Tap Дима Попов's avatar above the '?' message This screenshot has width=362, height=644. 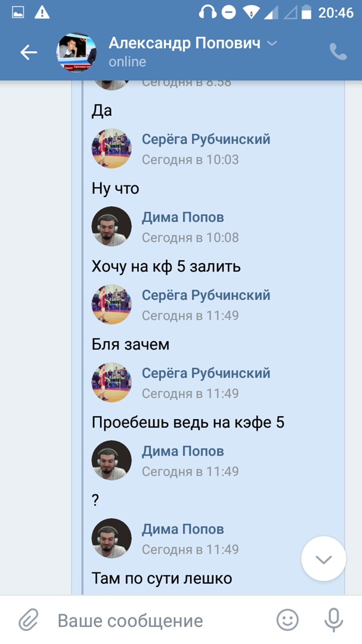point(112,460)
